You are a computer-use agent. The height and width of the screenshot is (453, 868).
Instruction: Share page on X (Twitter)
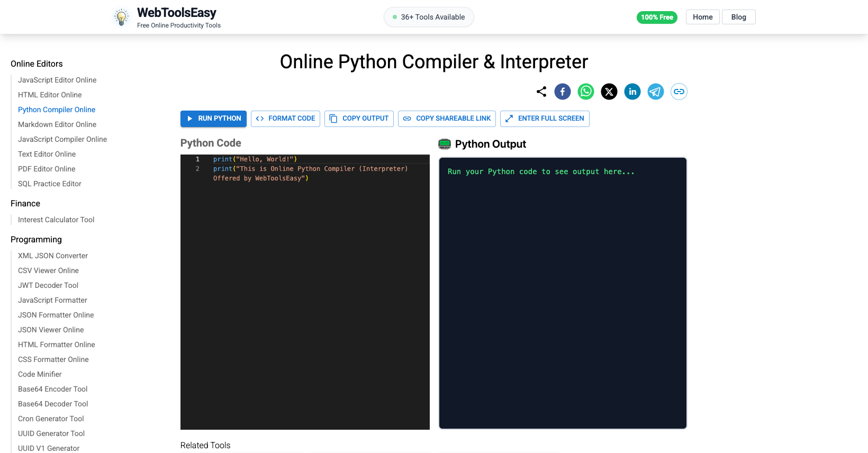click(609, 92)
